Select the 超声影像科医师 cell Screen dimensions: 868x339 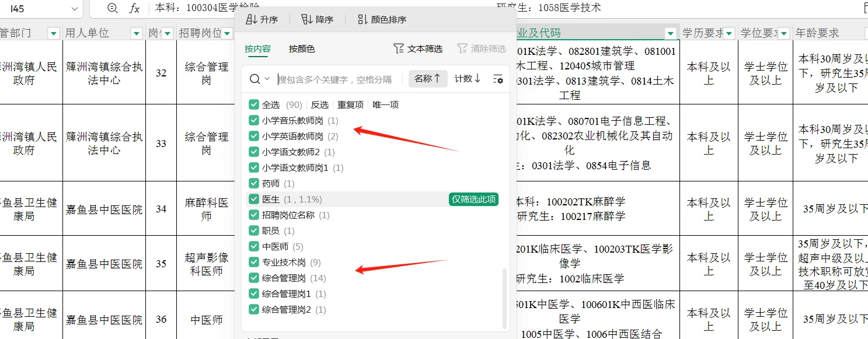click(207, 264)
